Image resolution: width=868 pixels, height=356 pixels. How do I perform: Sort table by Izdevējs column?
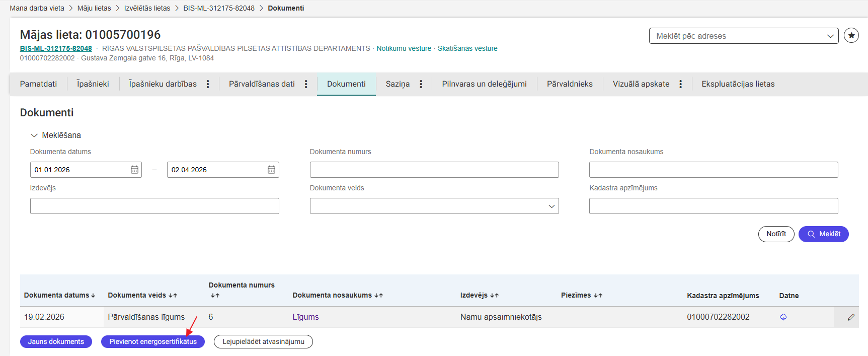coord(479,296)
